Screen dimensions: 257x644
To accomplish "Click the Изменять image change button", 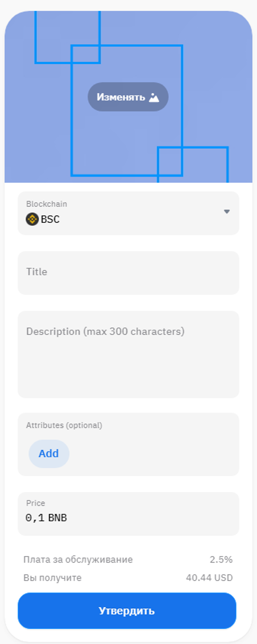I will 128,97.
